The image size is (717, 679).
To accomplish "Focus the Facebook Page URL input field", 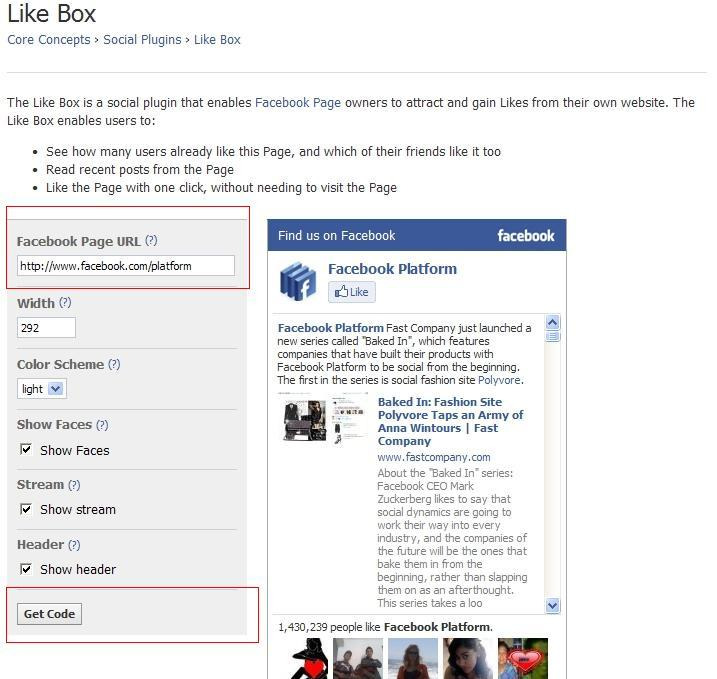I will pyautogui.click(x=126, y=266).
